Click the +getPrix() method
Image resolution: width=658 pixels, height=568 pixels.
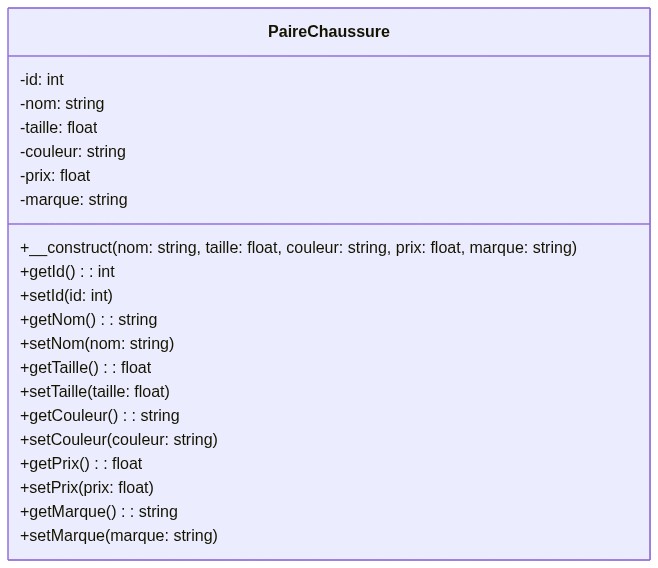[x=81, y=464]
